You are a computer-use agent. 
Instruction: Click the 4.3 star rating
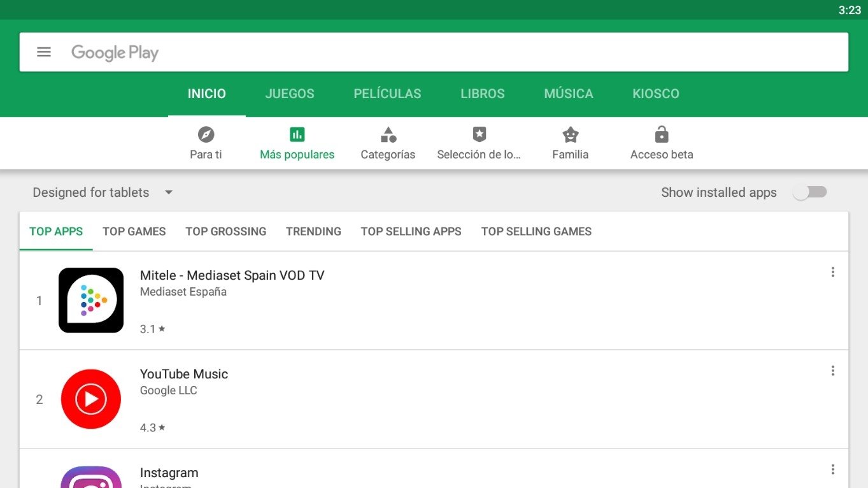point(152,427)
